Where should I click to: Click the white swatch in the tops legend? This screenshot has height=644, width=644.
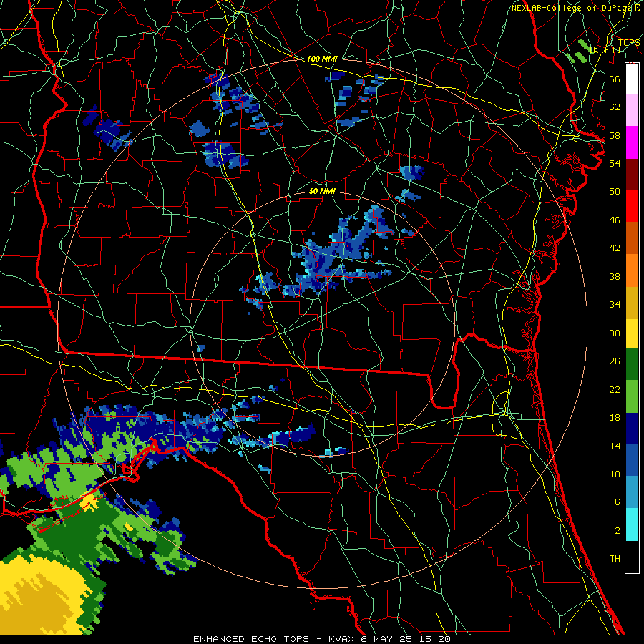tap(632, 79)
